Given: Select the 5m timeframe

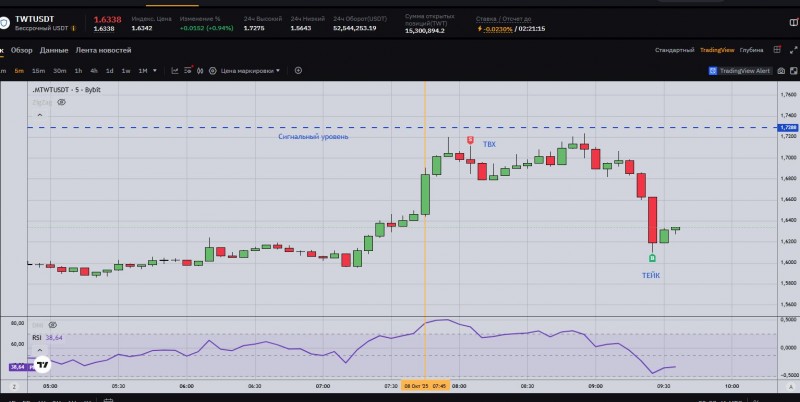Looking at the screenshot, I should 19,71.
